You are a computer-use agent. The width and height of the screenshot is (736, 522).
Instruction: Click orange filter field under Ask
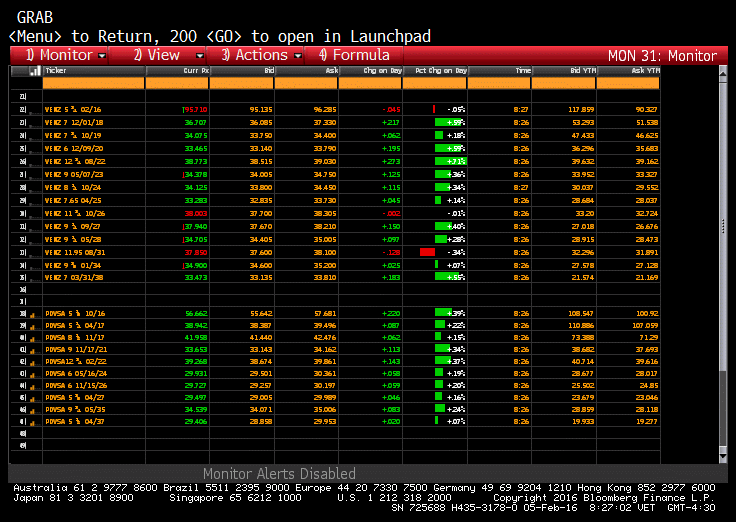coord(306,83)
